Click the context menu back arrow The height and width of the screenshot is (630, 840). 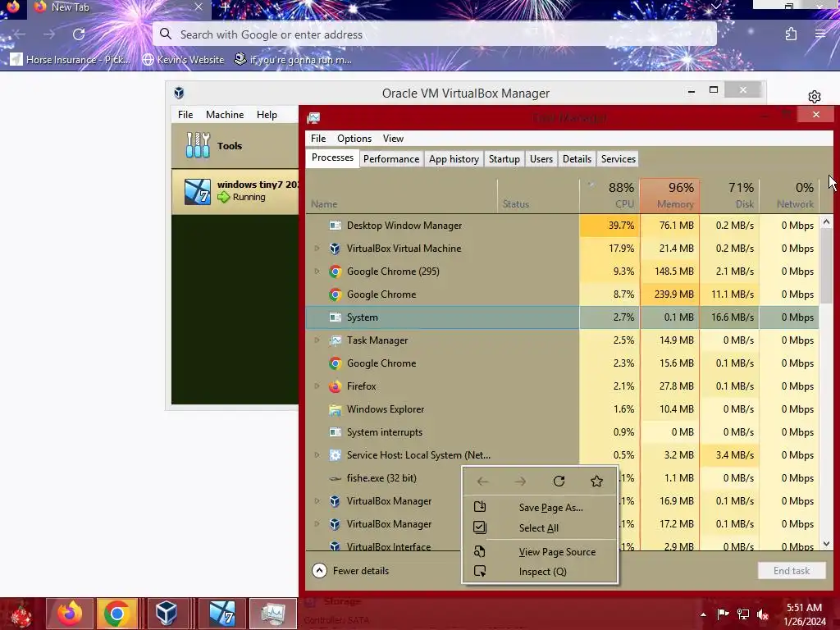(482, 481)
